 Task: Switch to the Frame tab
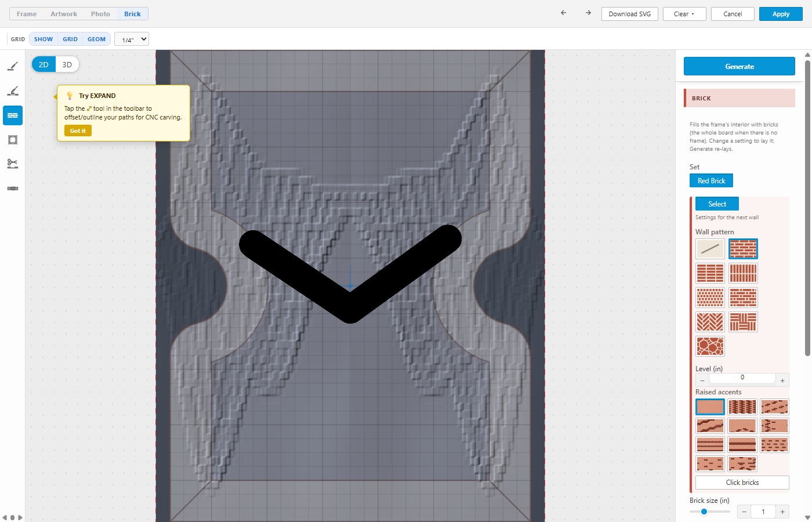click(27, 14)
